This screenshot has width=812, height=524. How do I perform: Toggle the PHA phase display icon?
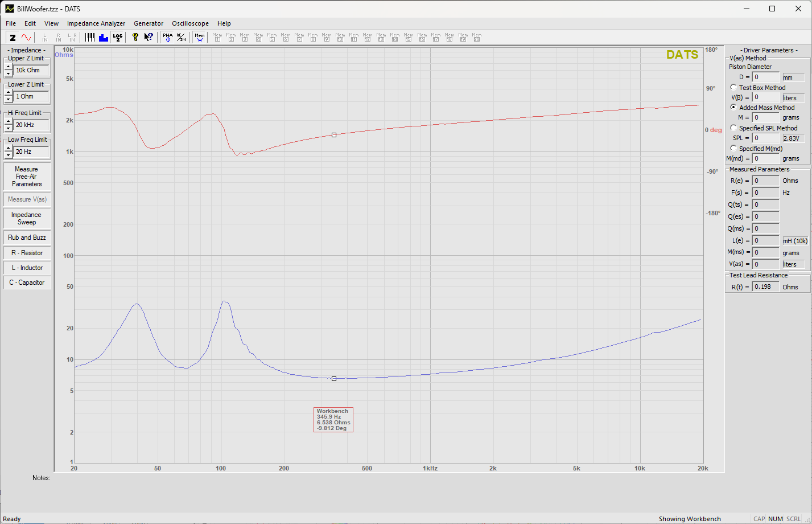tap(167, 38)
